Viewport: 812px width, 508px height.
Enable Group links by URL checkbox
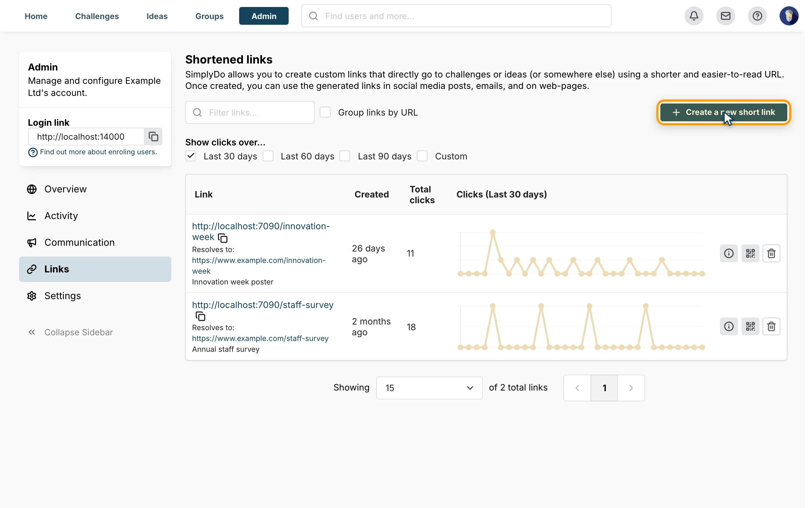coord(325,112)
